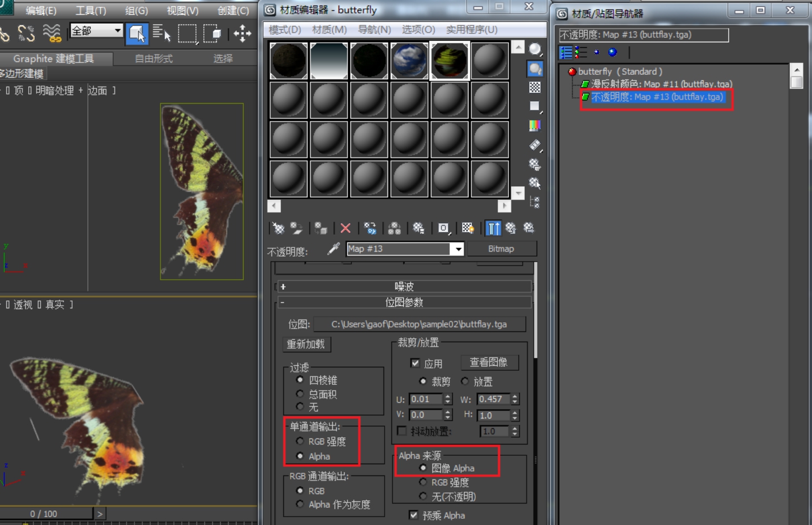Open the 工具(T) main menu
This screenshot has width=812, height=525.
[x=91, y=10]
